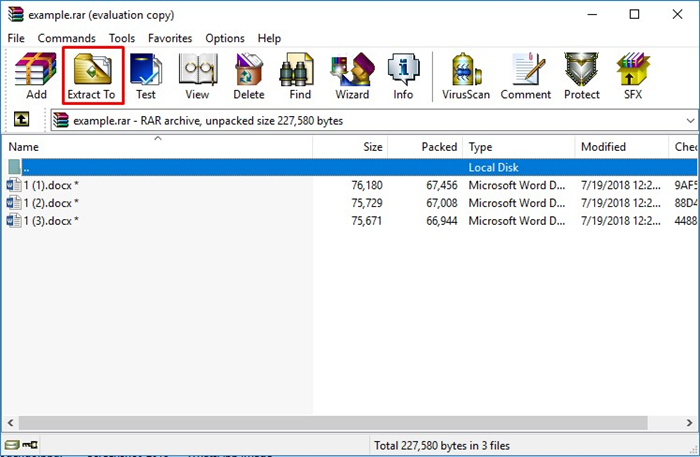Click size value 76,180

pyautogui.click(x=367, y=185)
